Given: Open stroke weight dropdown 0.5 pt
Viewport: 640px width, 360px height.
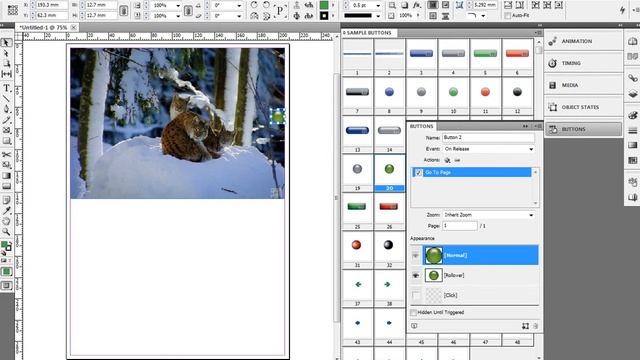Looking at the screenshot, I should [x=378, y=5].
